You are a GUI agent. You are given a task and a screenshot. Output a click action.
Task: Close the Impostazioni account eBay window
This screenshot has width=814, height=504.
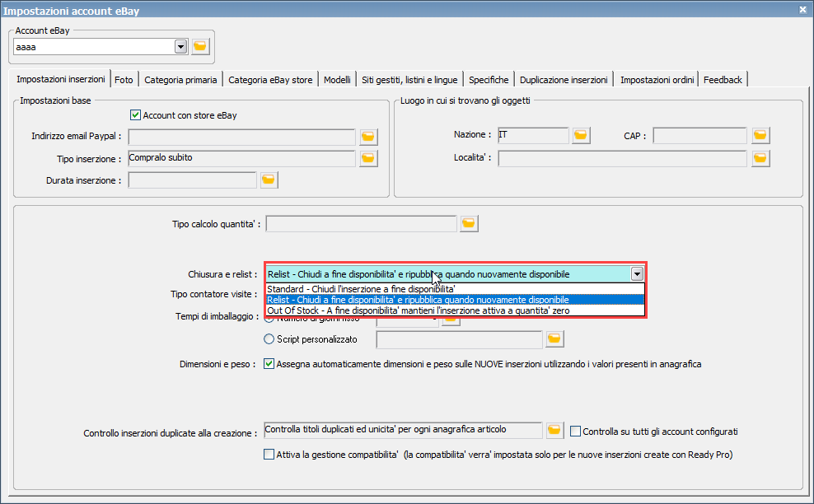802,9
